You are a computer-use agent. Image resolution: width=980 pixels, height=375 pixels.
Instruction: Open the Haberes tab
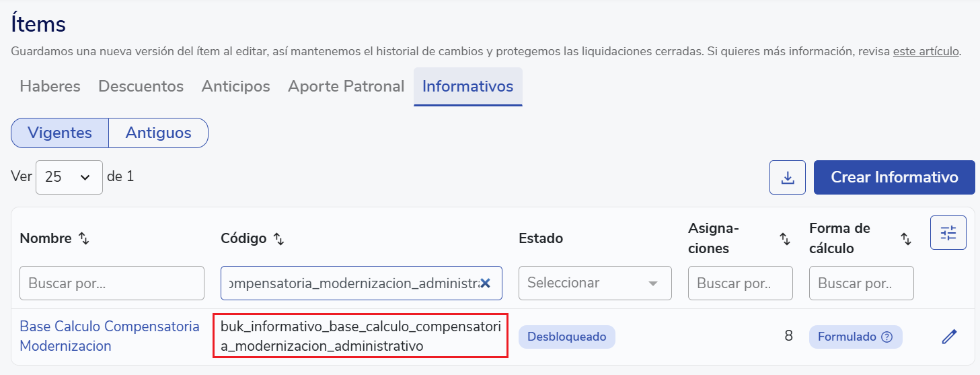coord(50,86)
